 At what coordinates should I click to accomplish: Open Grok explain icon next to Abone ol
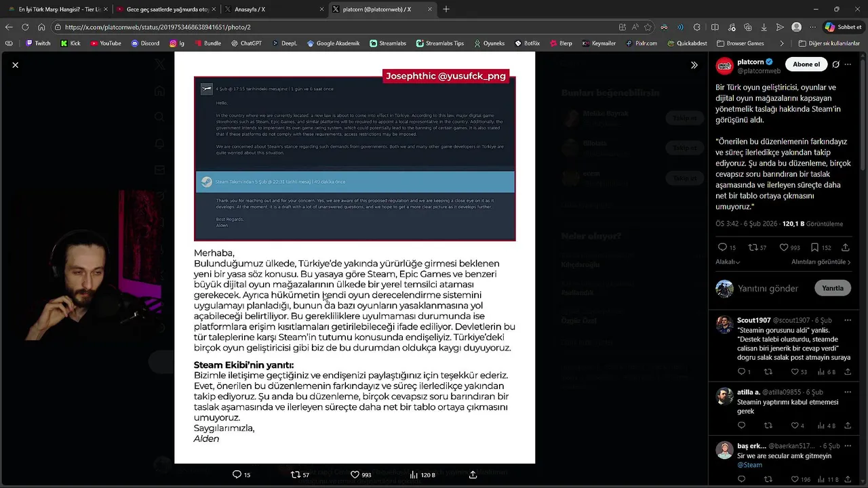click(836, 64)
